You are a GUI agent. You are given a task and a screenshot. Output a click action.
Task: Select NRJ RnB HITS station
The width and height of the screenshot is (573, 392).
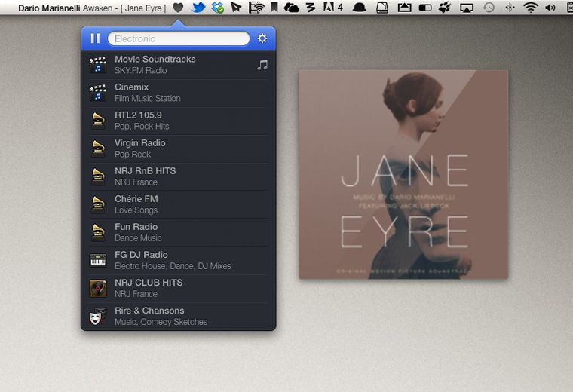[179, 176]
